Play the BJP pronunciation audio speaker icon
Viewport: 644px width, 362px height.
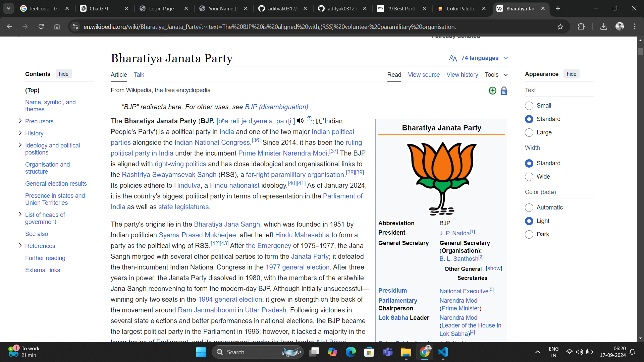(x=300, y=121)
